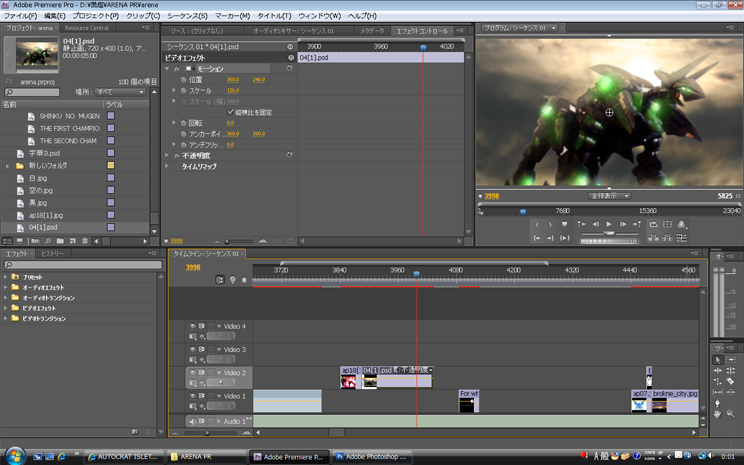Reset the Motion effect

tap(290, 69)
